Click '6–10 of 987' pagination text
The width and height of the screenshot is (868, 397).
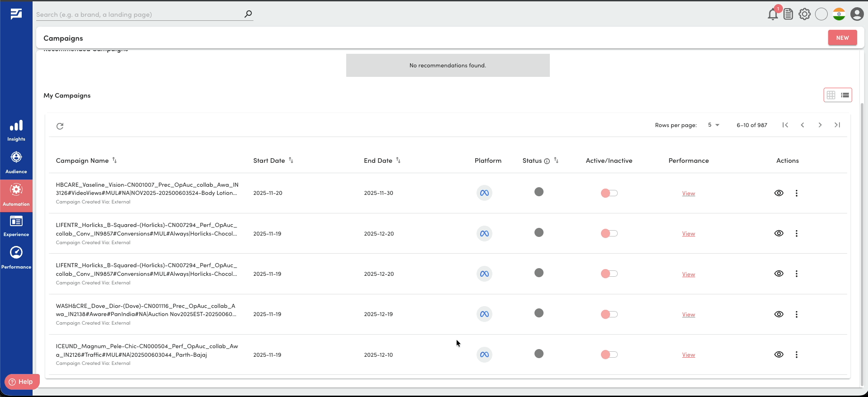coord(752,125)
